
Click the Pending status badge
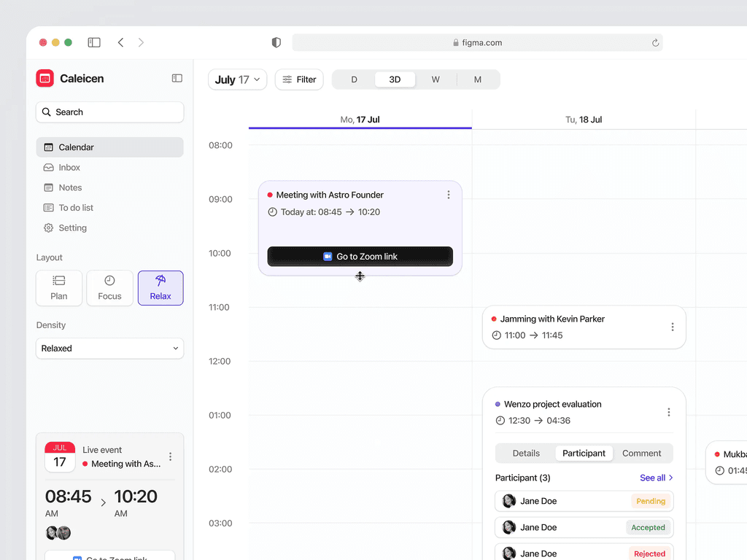coord(650,501)
